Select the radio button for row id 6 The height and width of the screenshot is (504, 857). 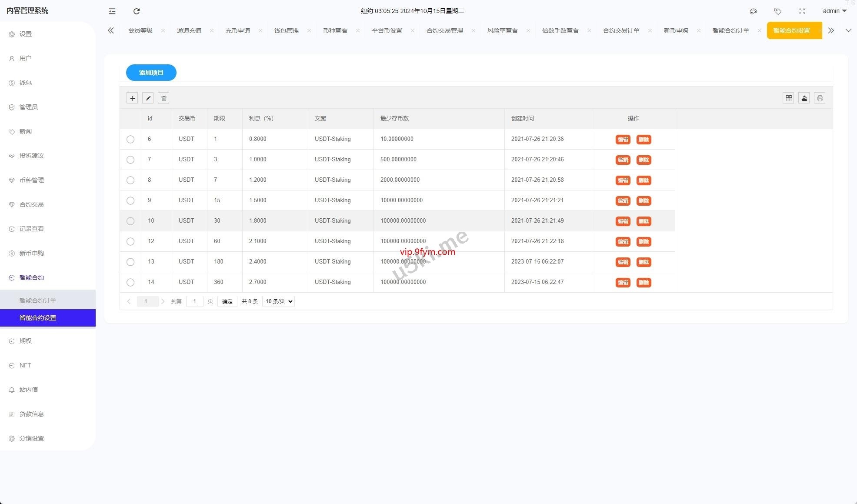(x=130, y=139)
